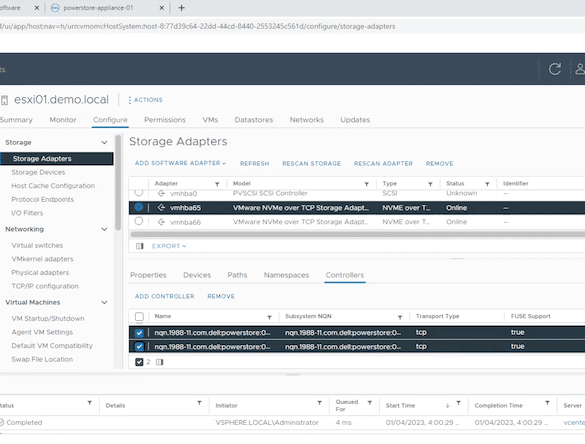
Task: Click Add Controller
Action: pos(165,296)
